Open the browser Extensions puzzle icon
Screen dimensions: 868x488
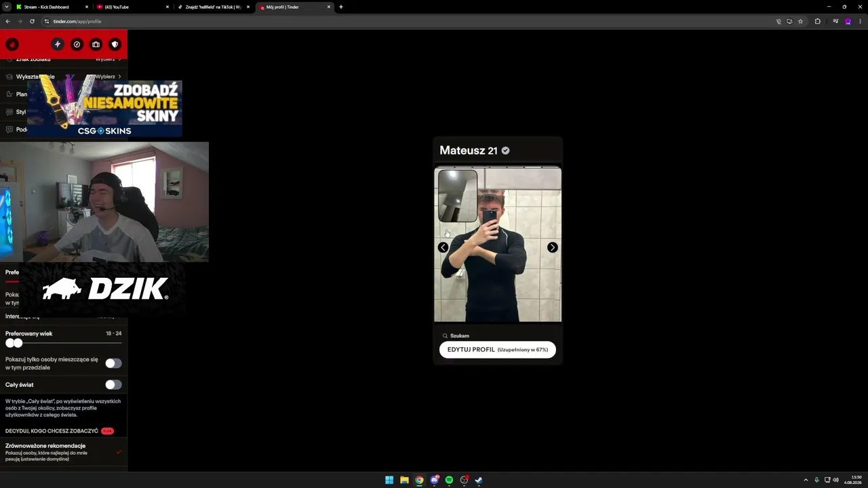817,21
